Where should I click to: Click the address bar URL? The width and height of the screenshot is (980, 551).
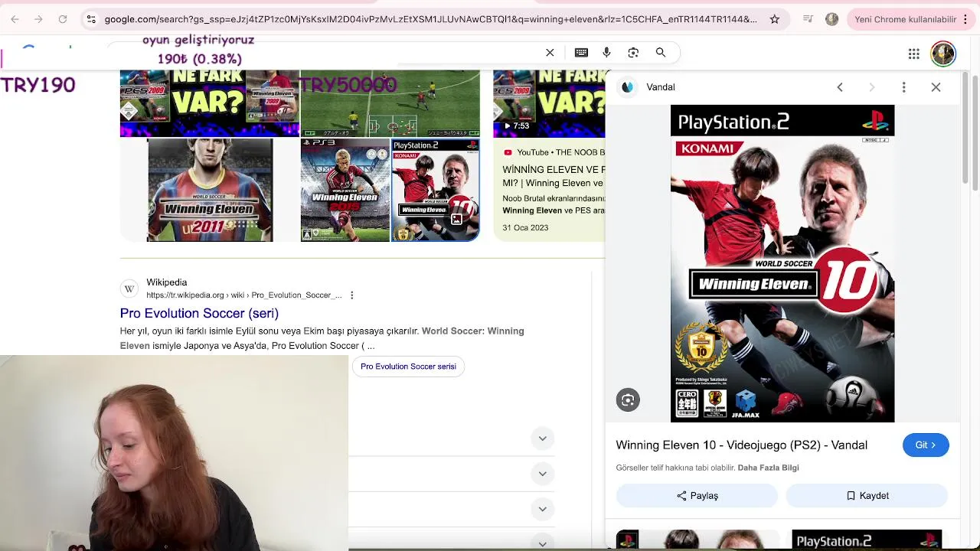point(431,19)
